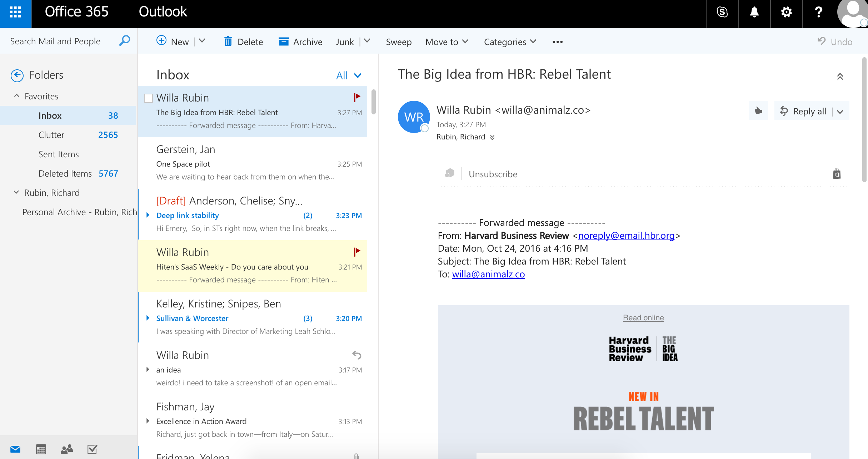Image resolution: width=868 pixels, height=459 pixels.
Task: Click the reading pane scrollbar thumb
Action: [x=865, y=120]
